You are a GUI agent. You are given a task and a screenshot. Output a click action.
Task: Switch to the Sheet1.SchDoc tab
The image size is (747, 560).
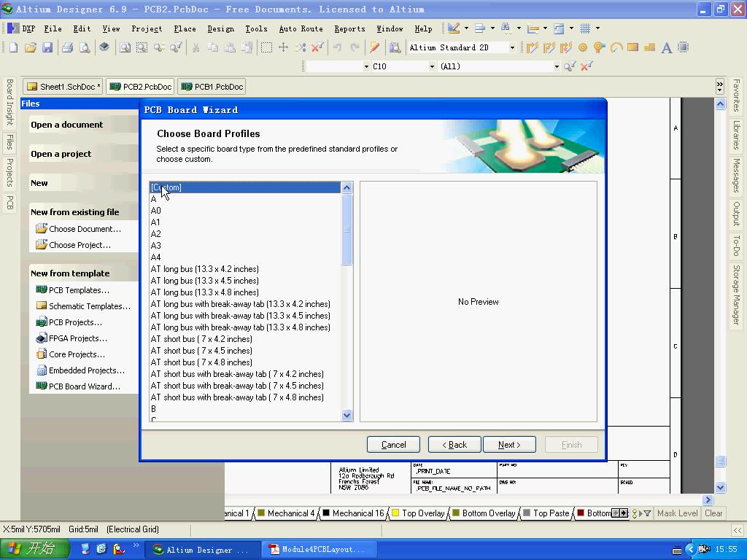pos(63,87)
